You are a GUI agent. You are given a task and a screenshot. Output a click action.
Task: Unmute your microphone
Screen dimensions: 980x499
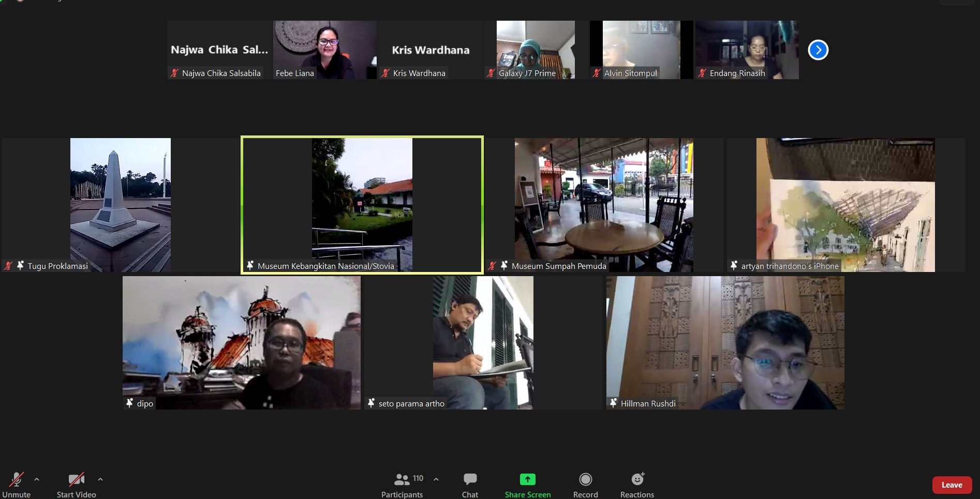(x=17, y=485)
